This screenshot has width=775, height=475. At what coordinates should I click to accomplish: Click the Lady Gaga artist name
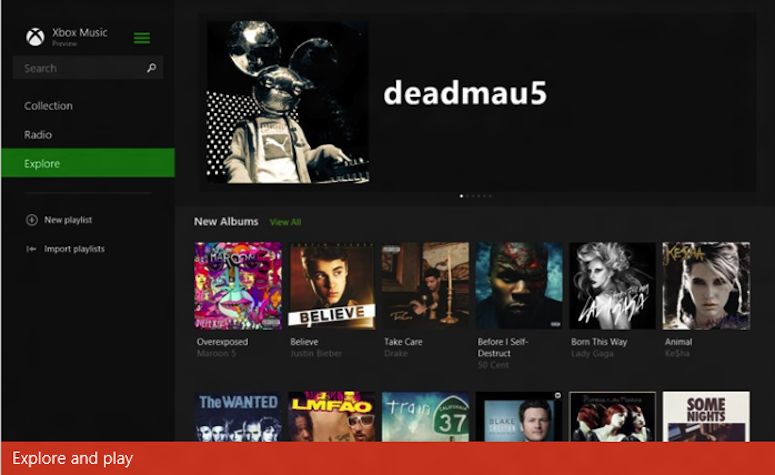coord(592,353)
